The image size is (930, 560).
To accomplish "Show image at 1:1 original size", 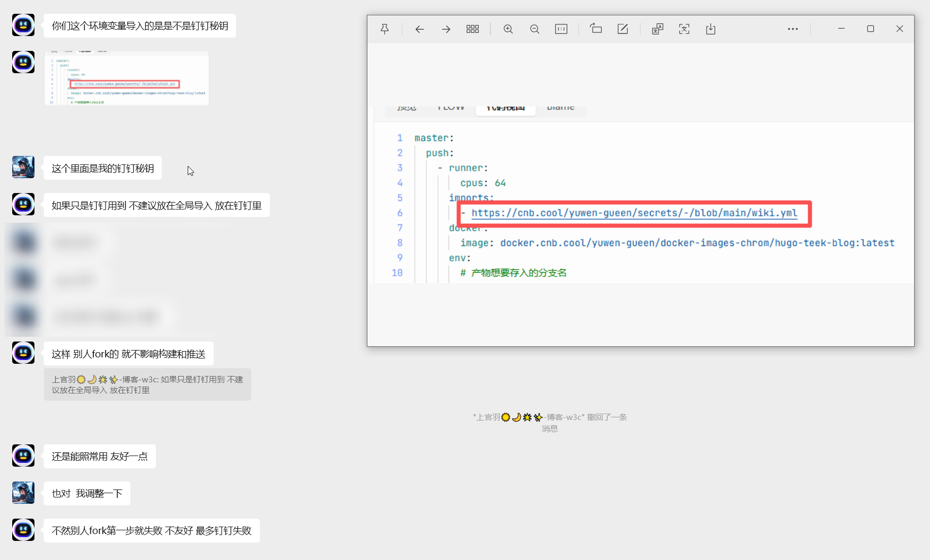I will point(561,29).
